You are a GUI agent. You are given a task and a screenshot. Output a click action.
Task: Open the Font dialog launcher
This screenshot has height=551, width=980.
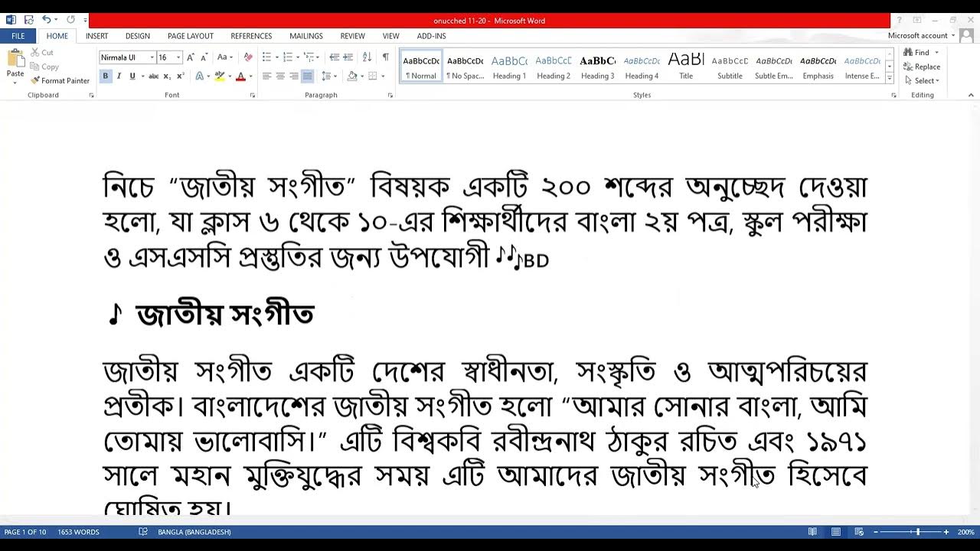pos(253,96)
